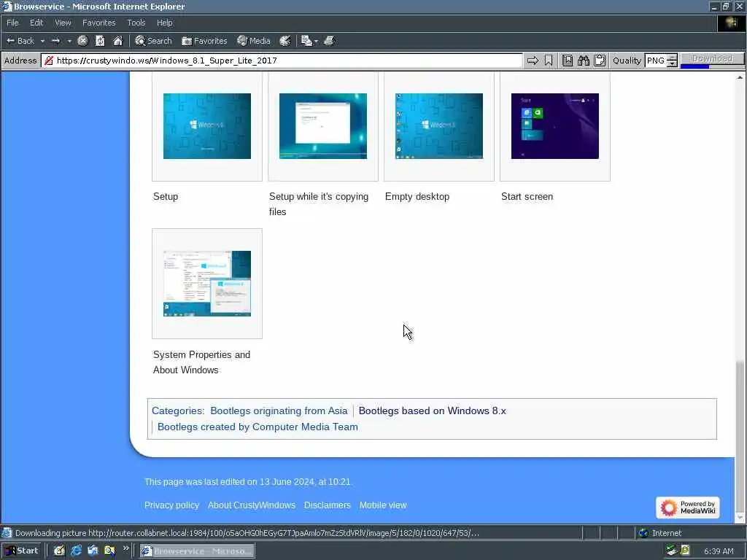Screen dimensions: 747x560
Task: Click the page icon in the address bar
Action: point(49,61)
